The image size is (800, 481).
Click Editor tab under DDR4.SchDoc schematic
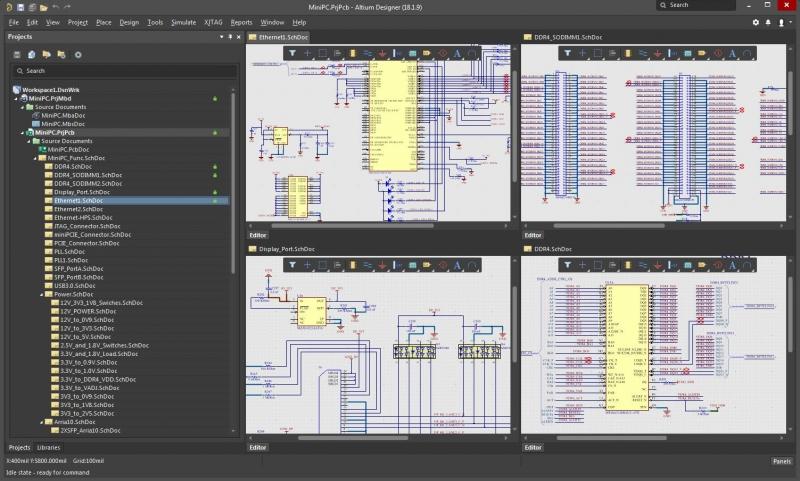(x=533, y=447)
